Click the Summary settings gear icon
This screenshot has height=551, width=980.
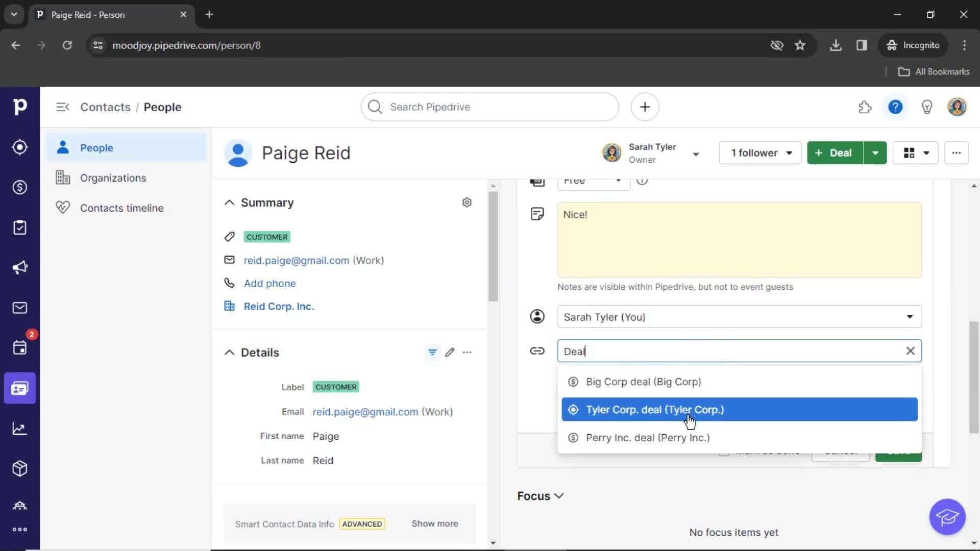click(x=467, y=203)
